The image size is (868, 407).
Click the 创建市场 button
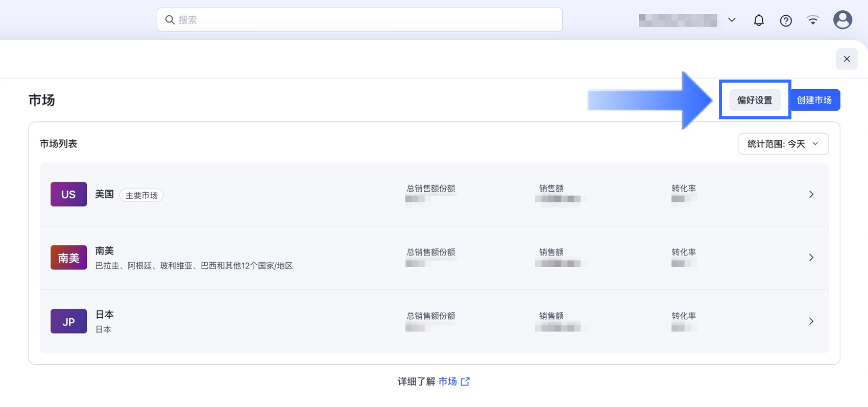pos(814,100)
